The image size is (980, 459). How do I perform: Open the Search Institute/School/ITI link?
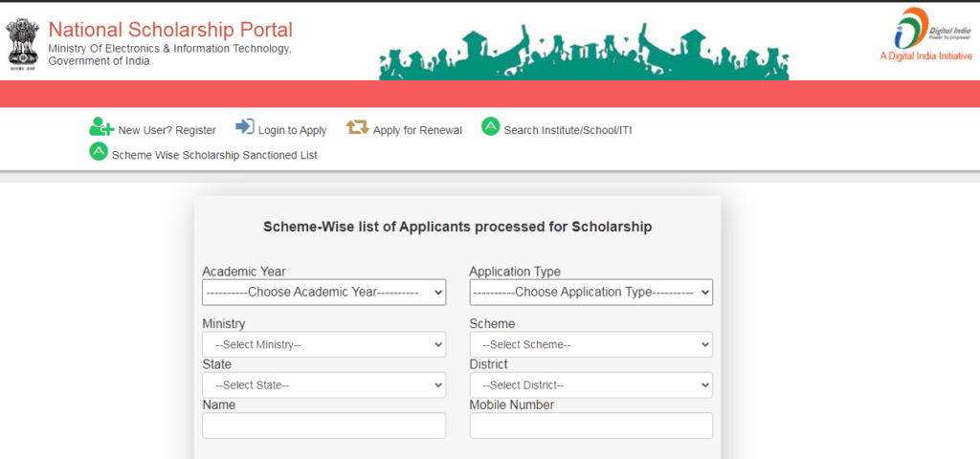pyautogui.click(x=568, y=130)
